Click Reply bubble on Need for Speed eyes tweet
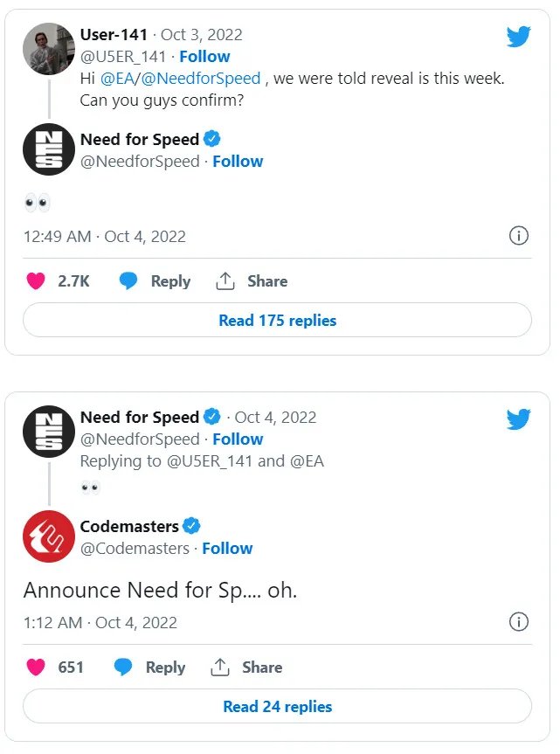560x754 pixels. [129, 281]
